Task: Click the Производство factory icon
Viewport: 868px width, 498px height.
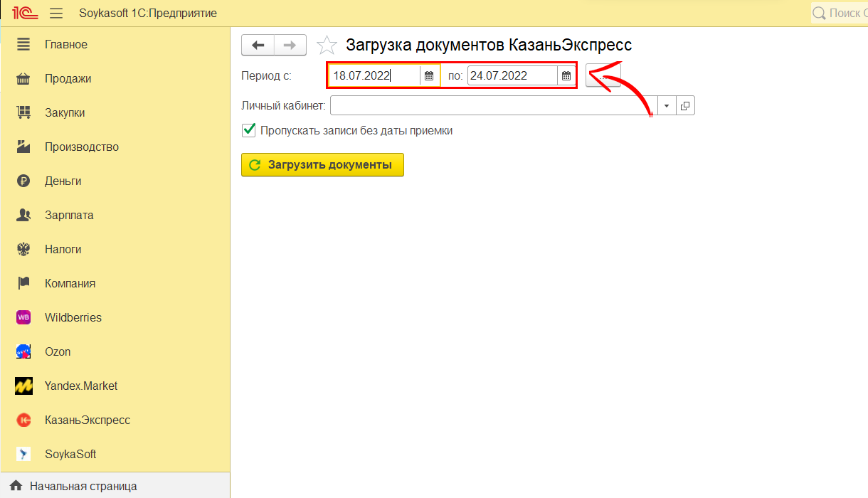Action: 23,147
